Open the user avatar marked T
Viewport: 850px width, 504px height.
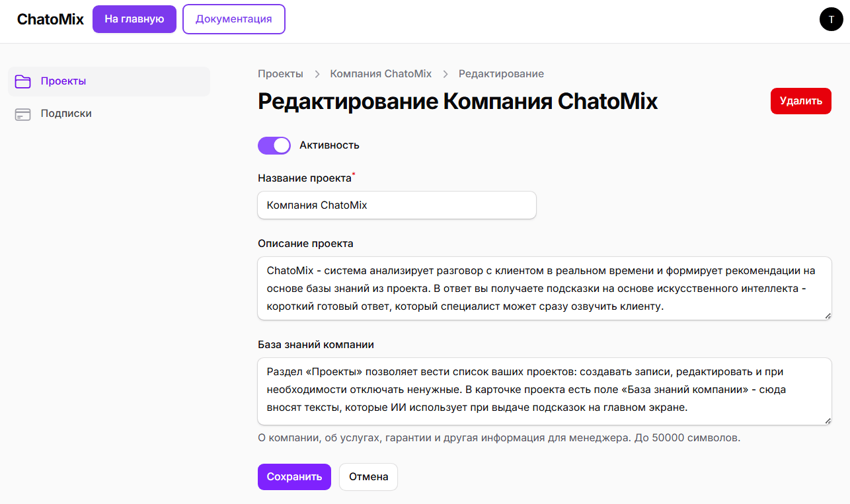click(831, 19)
